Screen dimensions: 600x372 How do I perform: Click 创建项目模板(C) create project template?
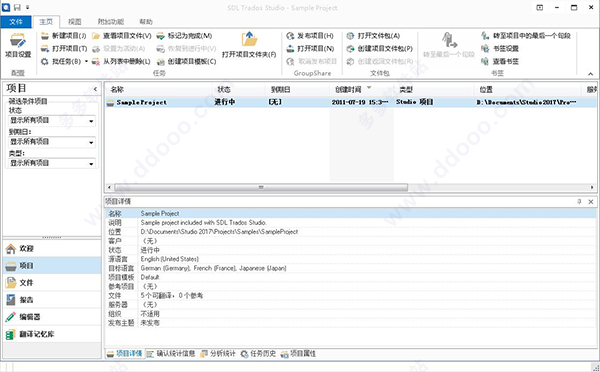tap(186, 61)
